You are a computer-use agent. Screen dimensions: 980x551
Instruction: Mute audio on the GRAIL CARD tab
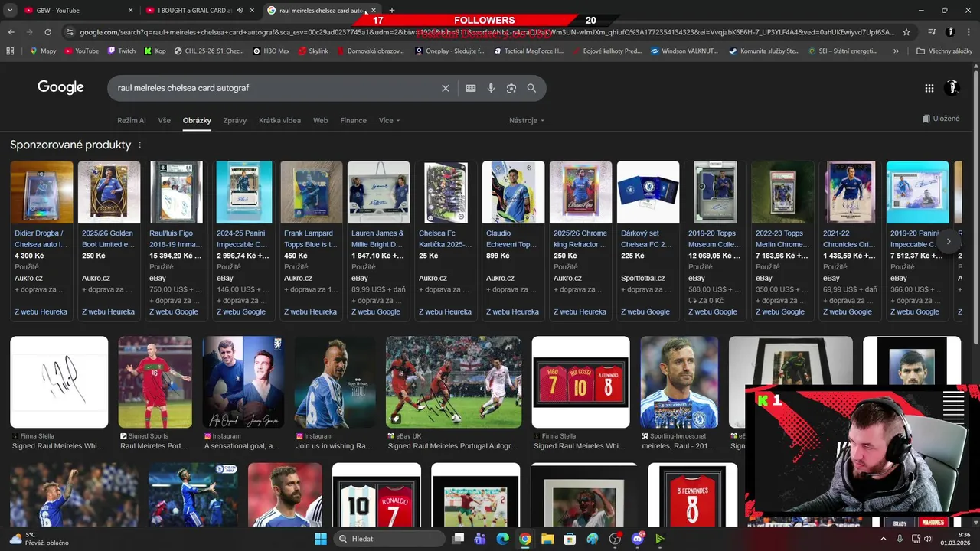click(x=240, y=10)
